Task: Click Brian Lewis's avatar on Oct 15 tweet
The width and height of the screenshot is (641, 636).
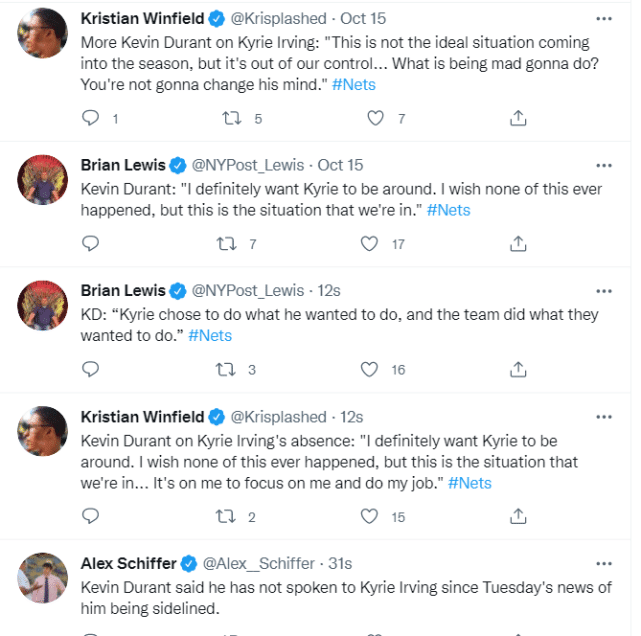Action: click(43, 180)
